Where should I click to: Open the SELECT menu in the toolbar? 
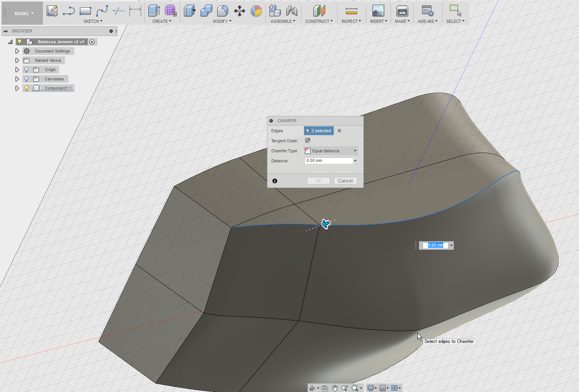tap(455, 21)
